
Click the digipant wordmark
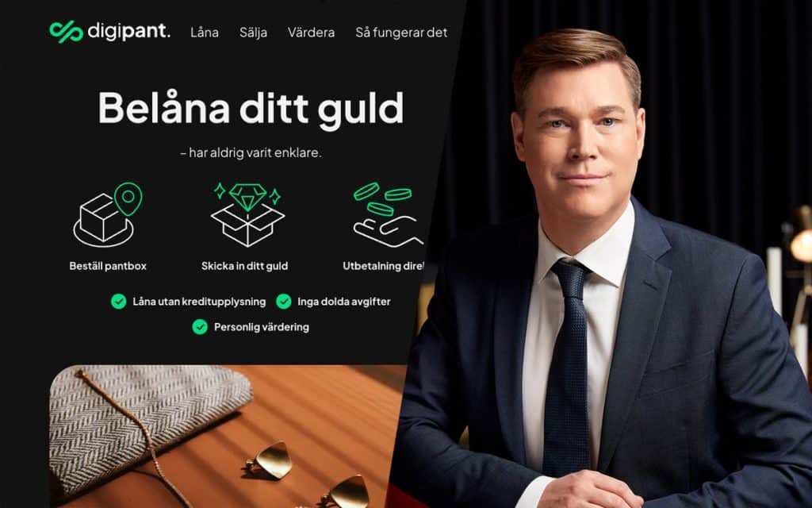pyautogui.click(x=129, y=32)
